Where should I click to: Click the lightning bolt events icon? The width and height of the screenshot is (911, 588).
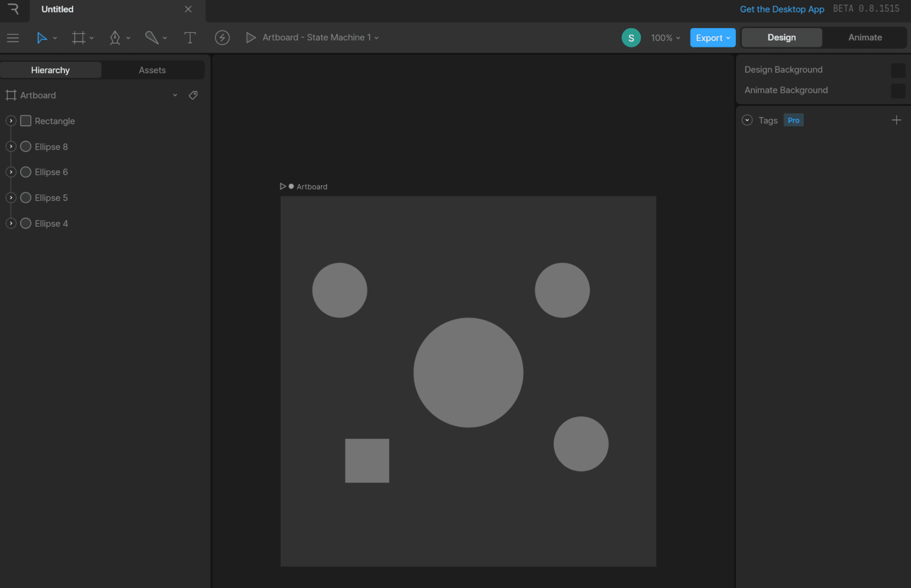tap(222, 37)
